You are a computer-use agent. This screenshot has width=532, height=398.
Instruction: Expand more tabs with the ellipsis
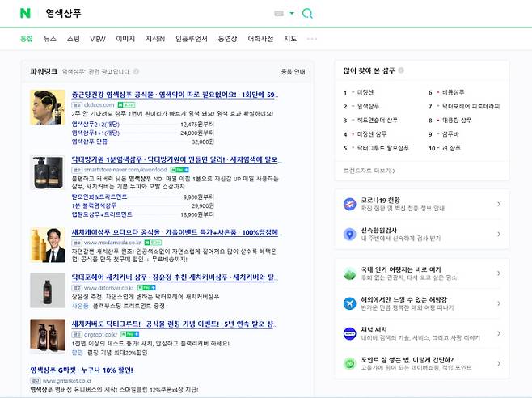(312, 39)
